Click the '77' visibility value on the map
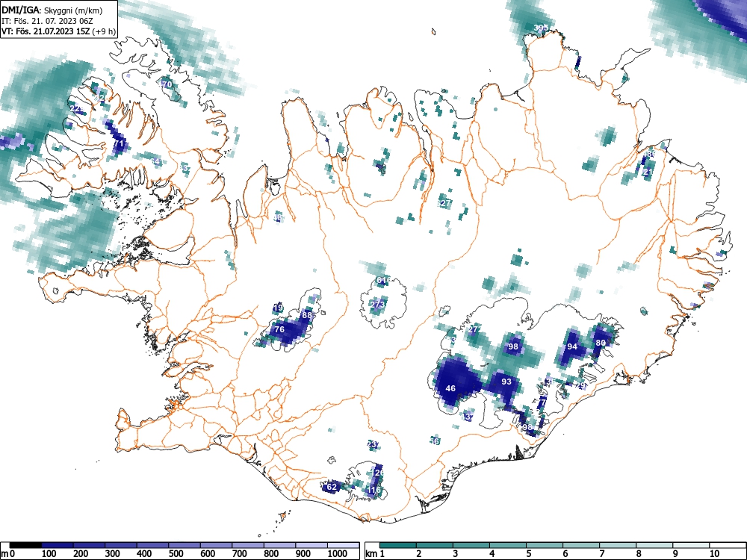 coord(542,403)
